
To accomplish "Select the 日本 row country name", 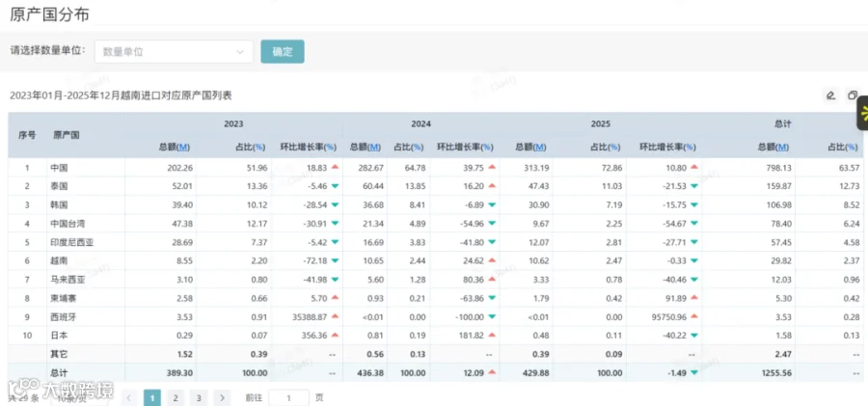I will [59, 336].
